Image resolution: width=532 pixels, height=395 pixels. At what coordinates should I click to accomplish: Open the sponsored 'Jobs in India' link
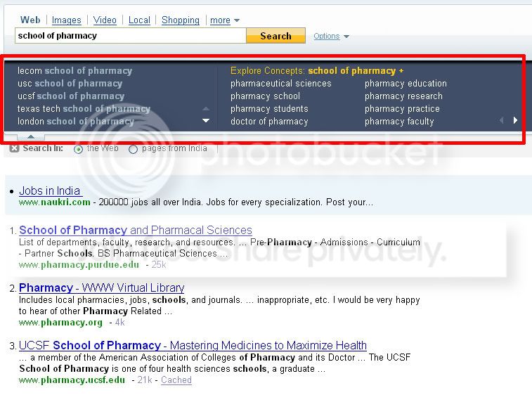click(x=50, y=190)
